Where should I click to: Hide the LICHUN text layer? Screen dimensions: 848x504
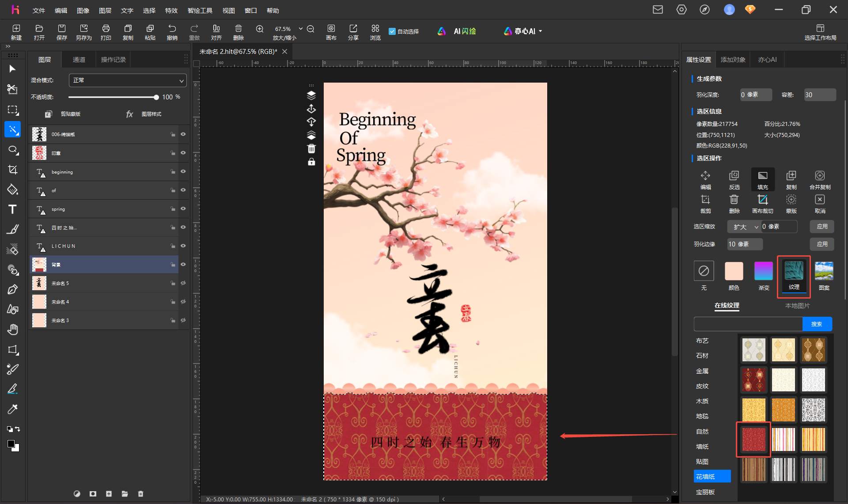click(x=183, y=246)
